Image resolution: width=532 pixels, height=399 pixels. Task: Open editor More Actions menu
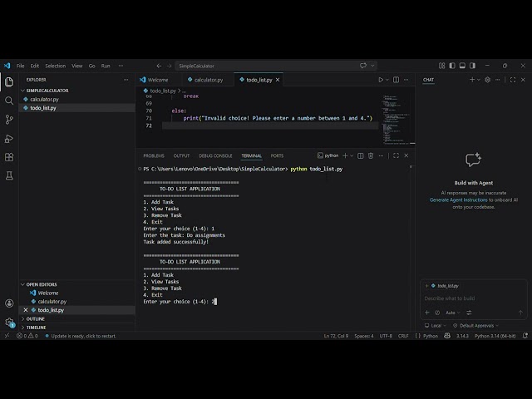click(406, 80)
